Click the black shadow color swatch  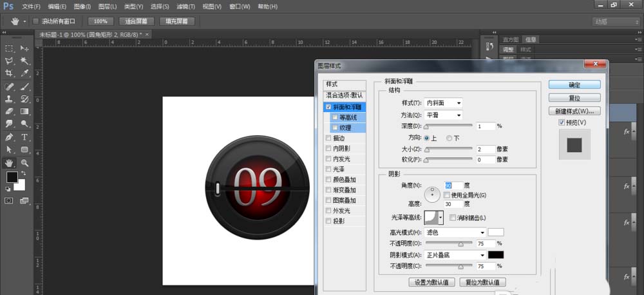point(495,255)
